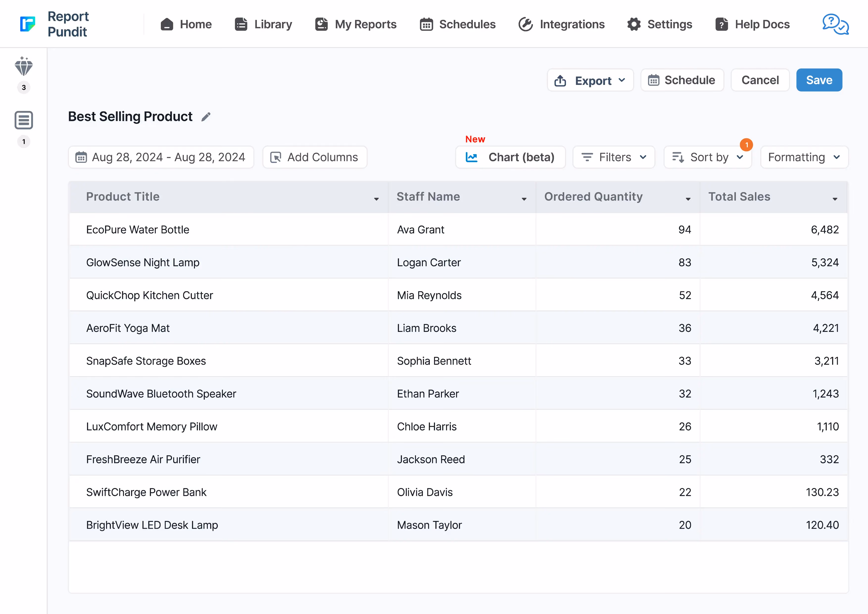868x614 pixels.
Task: Click the Schedules calendar icon in navbar
Action: point(426,24)
